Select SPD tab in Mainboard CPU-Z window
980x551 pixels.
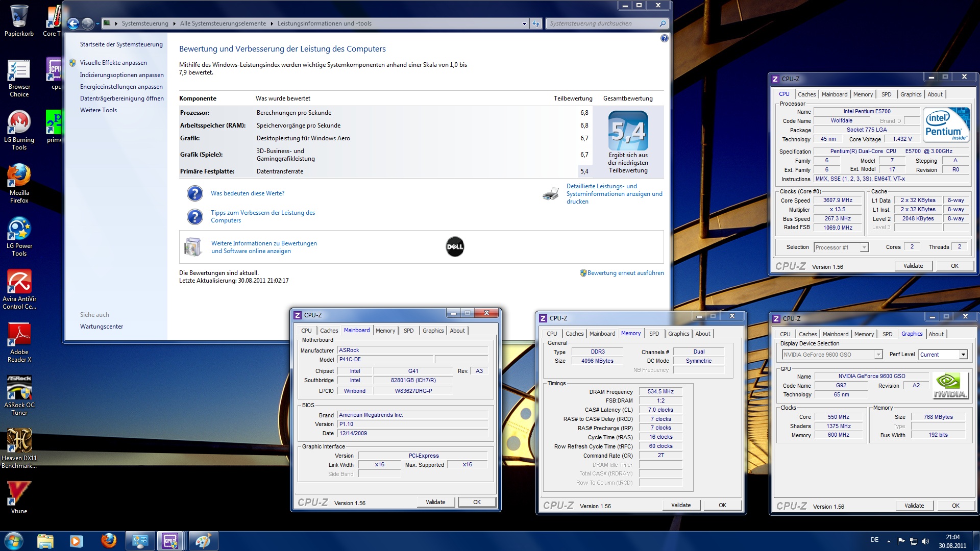[x=408, y=331]
